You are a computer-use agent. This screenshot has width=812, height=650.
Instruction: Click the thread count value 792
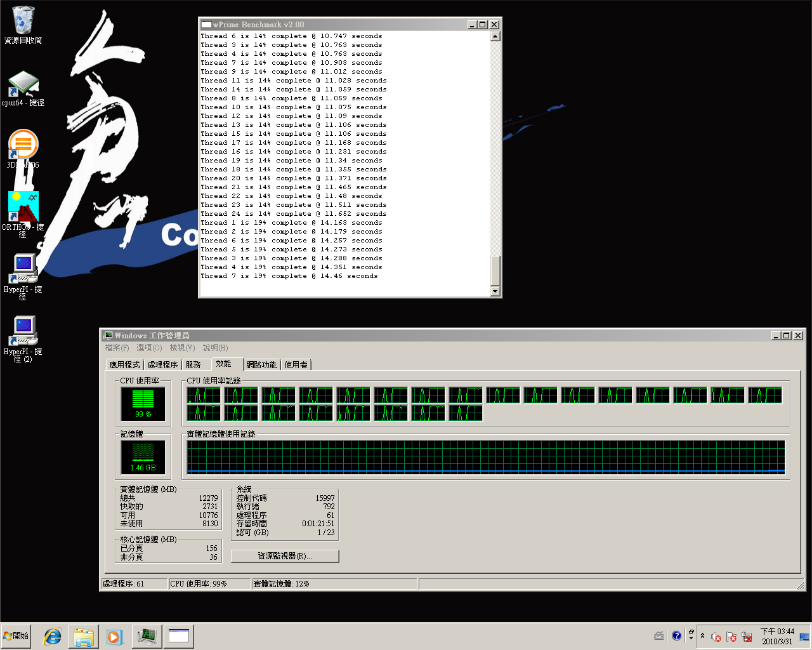coord(329,507)
